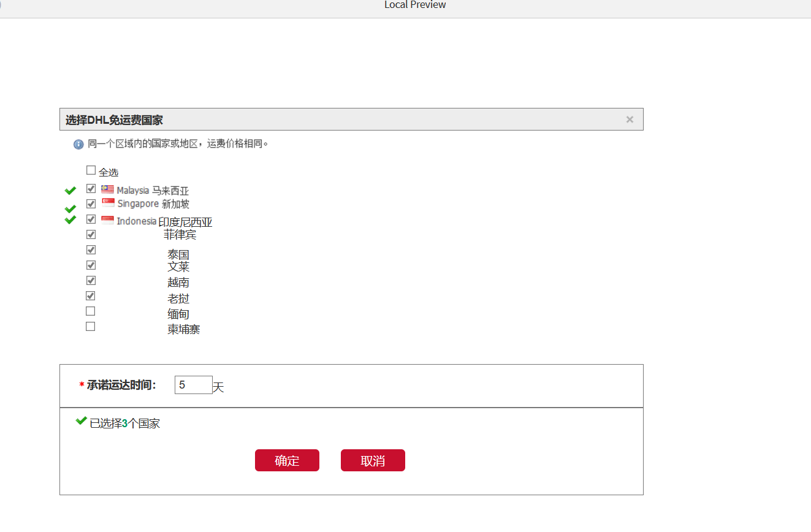The image size is (811, 532).
Task: Click the 菲律宾 country label
Action: click(180, 235)
